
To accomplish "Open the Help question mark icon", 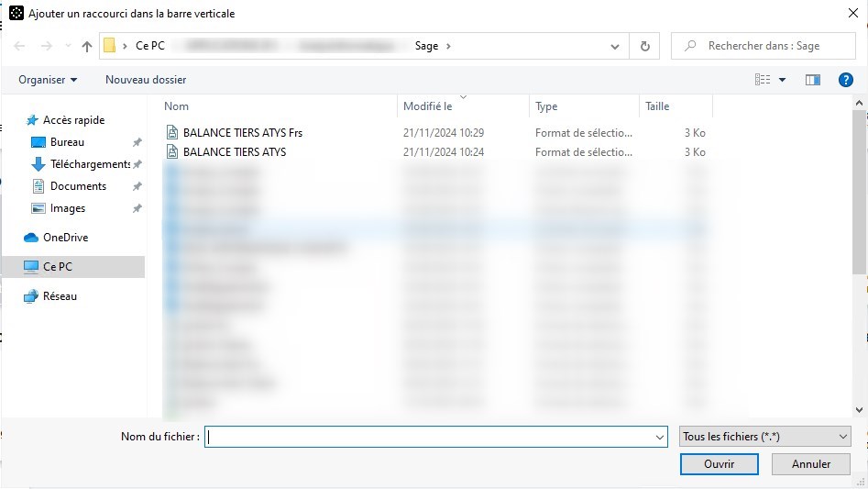I will coord(846,80).
